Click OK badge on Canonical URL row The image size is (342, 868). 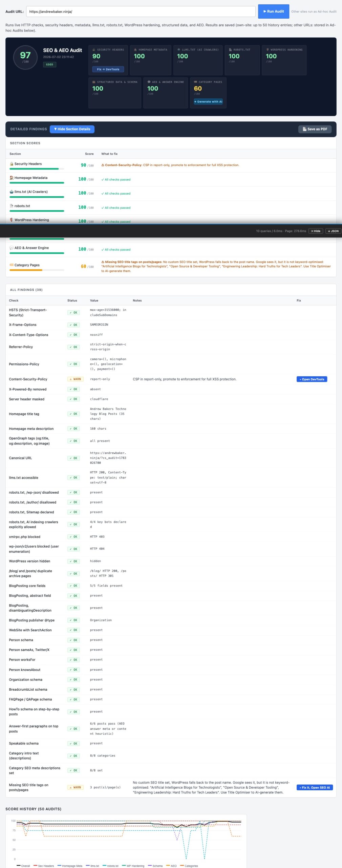tap(73, 458)
